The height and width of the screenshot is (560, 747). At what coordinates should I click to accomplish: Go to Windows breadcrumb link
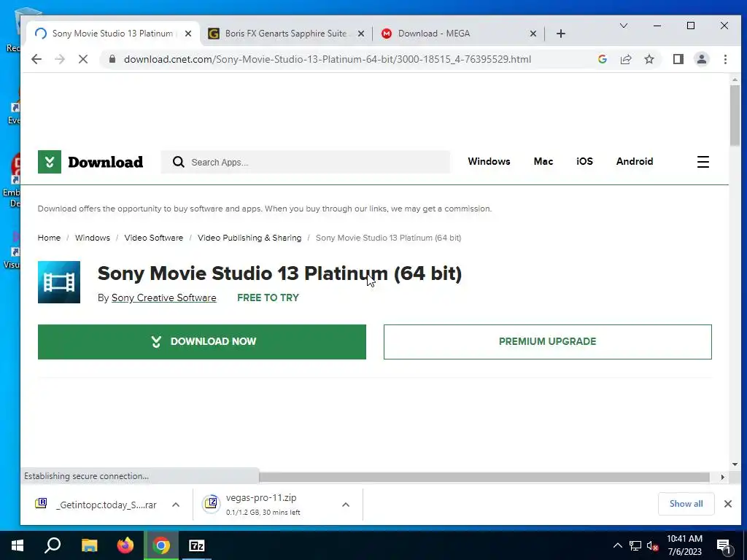[x=93, y=238]
